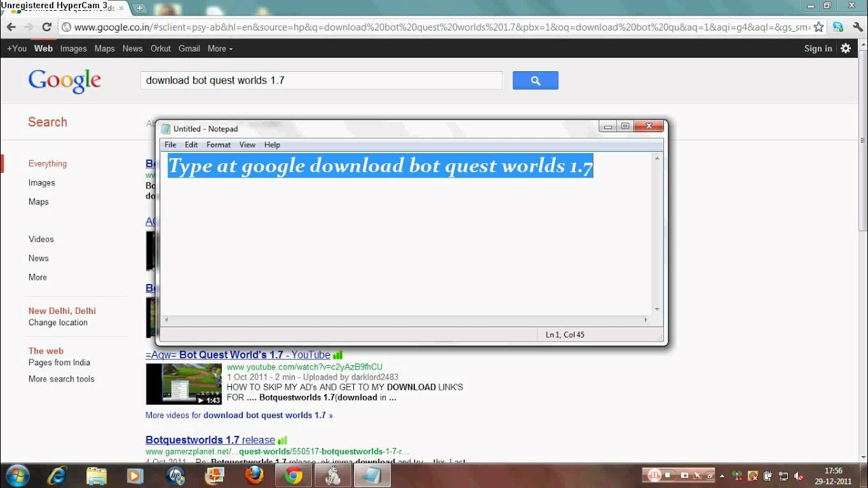Open Internet Explorer from the taskbar
Viewport: 868px width, 488px height.
[x=57, y=475]
